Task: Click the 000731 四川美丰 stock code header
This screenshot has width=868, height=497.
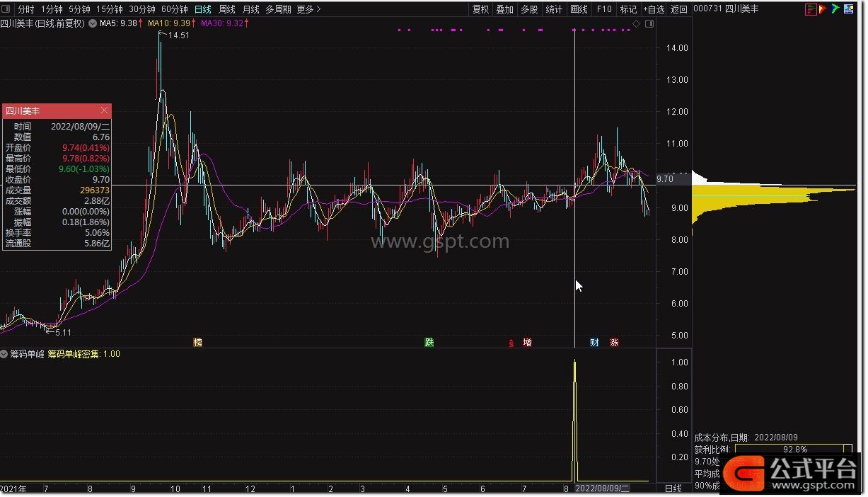Action: pos(727,9)
